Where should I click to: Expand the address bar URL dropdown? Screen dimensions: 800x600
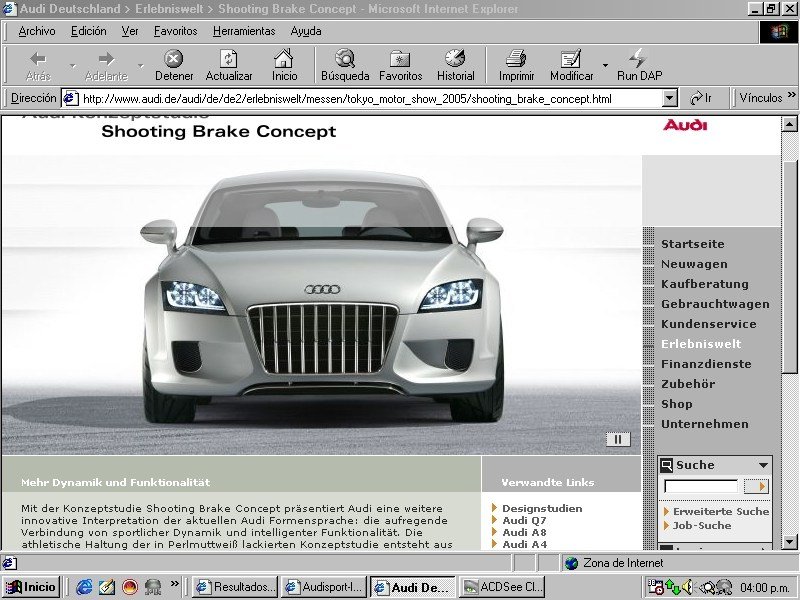[x=669, y=98]
